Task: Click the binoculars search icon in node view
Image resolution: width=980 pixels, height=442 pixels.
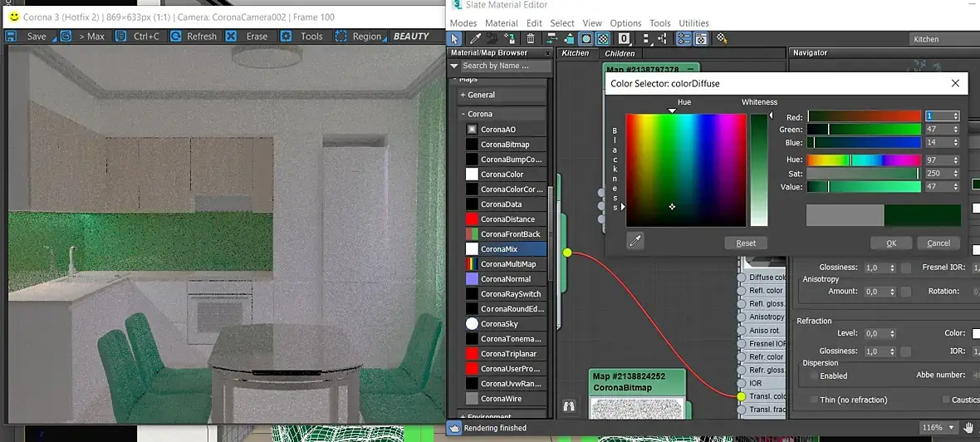Action: 569,405
